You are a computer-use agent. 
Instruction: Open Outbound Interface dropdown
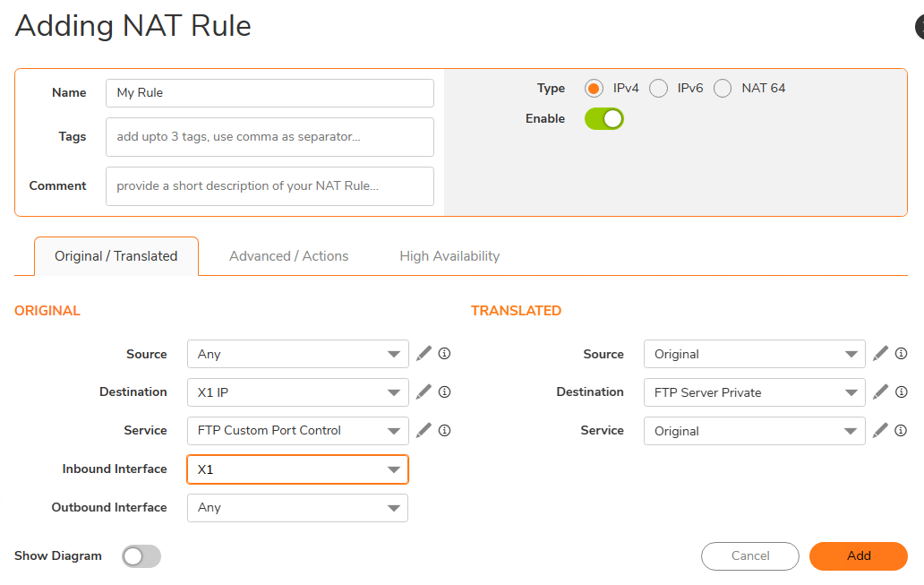click(297, 508)
